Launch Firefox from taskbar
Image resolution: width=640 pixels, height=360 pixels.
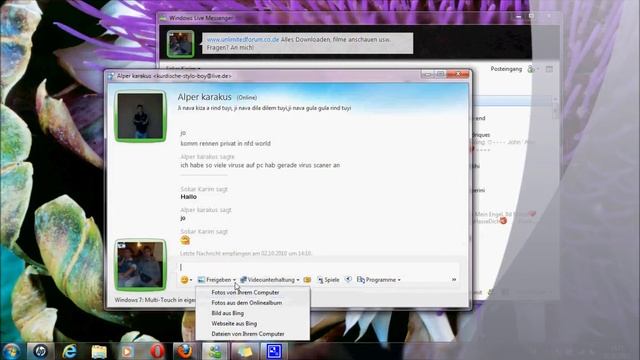(185, 351)
